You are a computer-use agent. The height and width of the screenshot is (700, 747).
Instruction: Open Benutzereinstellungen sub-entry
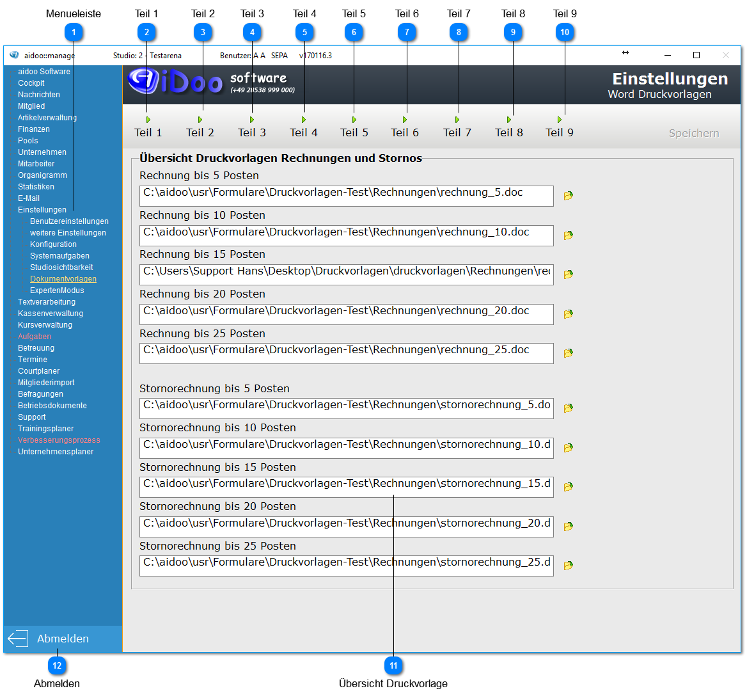69,221
